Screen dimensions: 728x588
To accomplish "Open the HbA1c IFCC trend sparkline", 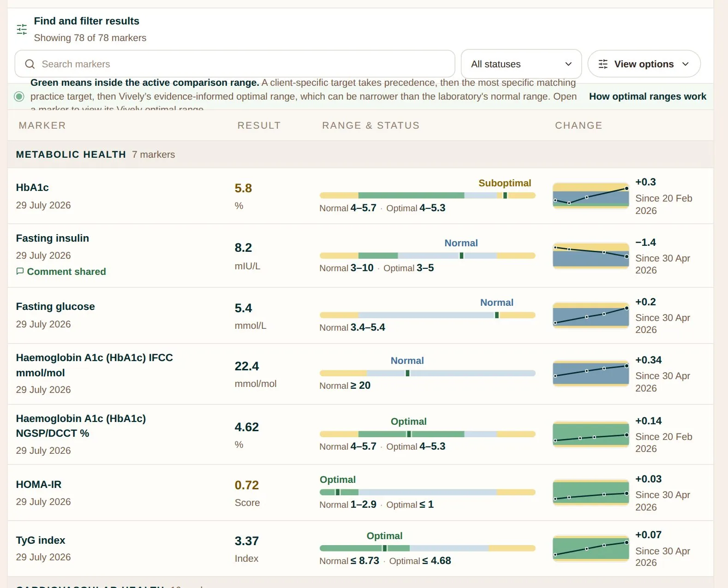I will [x=591, y=374].
